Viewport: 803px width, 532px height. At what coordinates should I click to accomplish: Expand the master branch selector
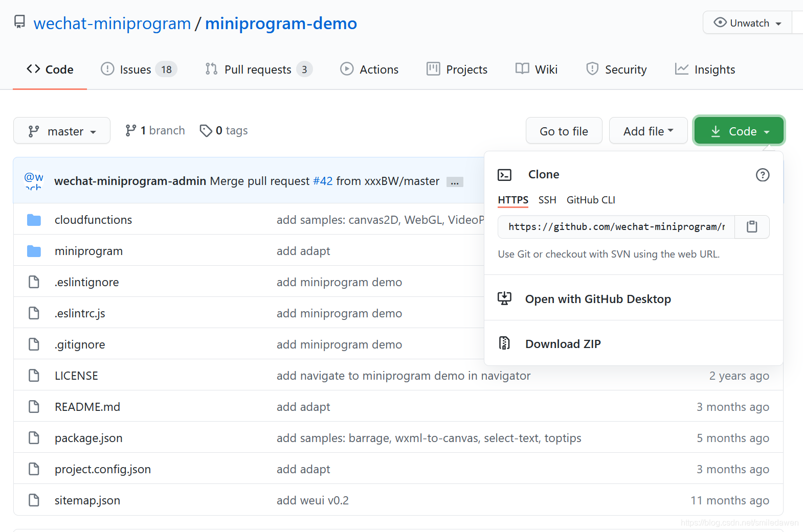coord(62,131)
